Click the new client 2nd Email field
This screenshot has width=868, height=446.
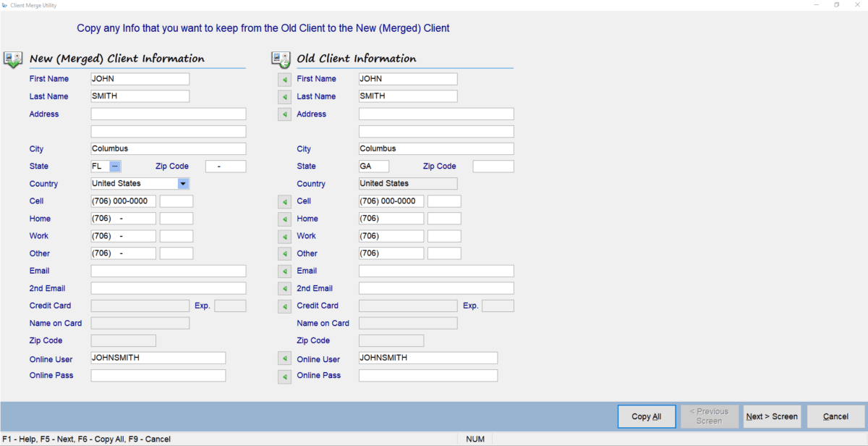pos(169,288)
